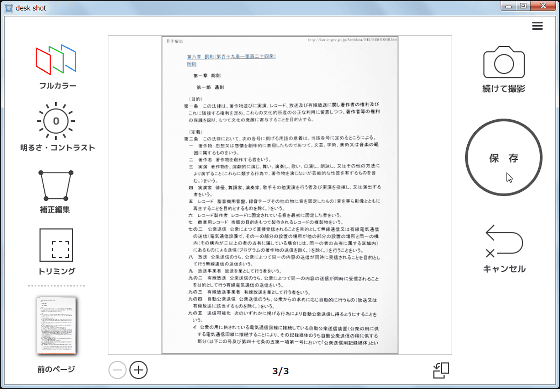Open the 補正編集 perspective correction tool

(x=56, y=185)
